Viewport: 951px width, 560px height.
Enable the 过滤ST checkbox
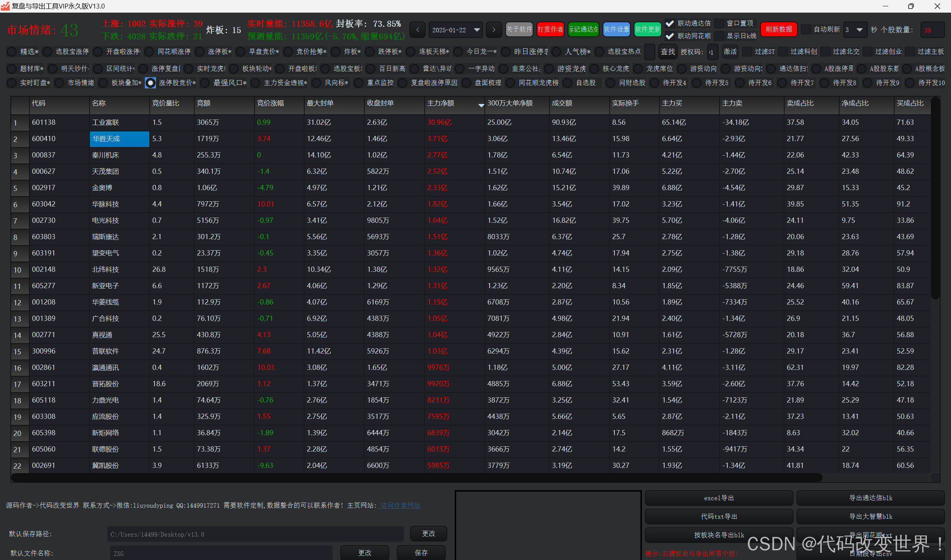pos(747,52)
